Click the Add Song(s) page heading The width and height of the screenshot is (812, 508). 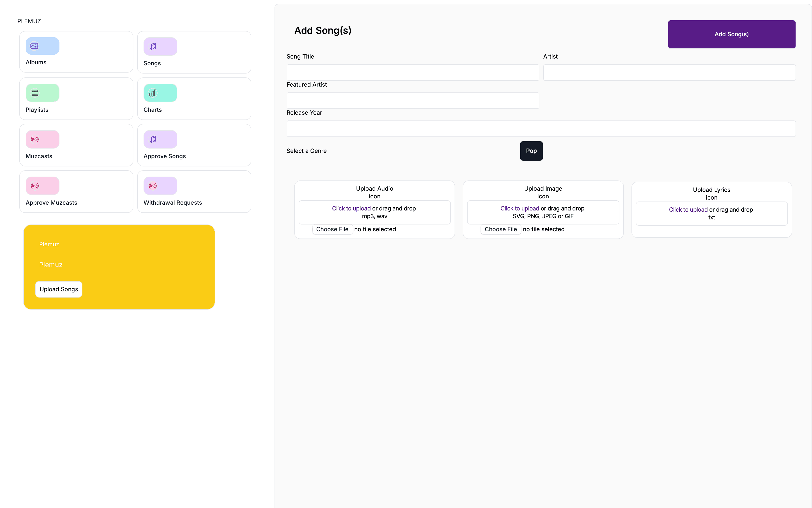pos(323,30)
